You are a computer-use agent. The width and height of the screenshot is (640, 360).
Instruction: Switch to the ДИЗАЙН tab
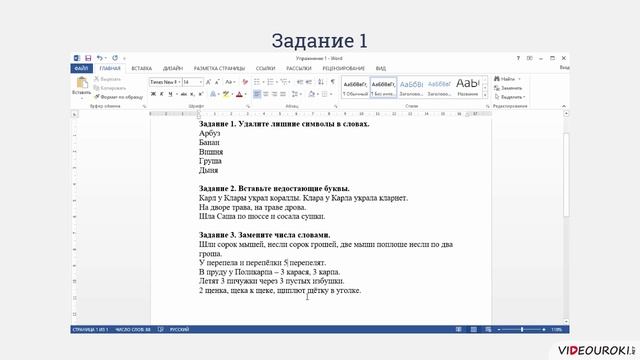pos(173,68)
